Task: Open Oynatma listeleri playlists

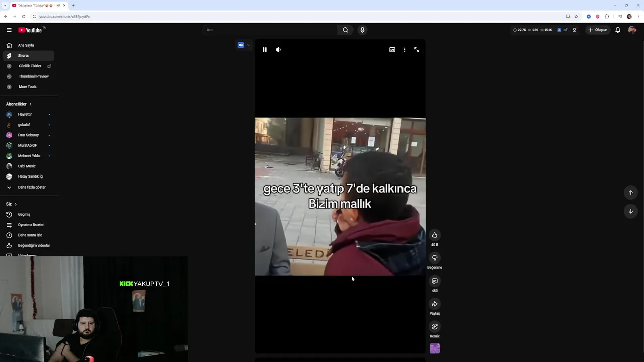Action: (29, 225)
